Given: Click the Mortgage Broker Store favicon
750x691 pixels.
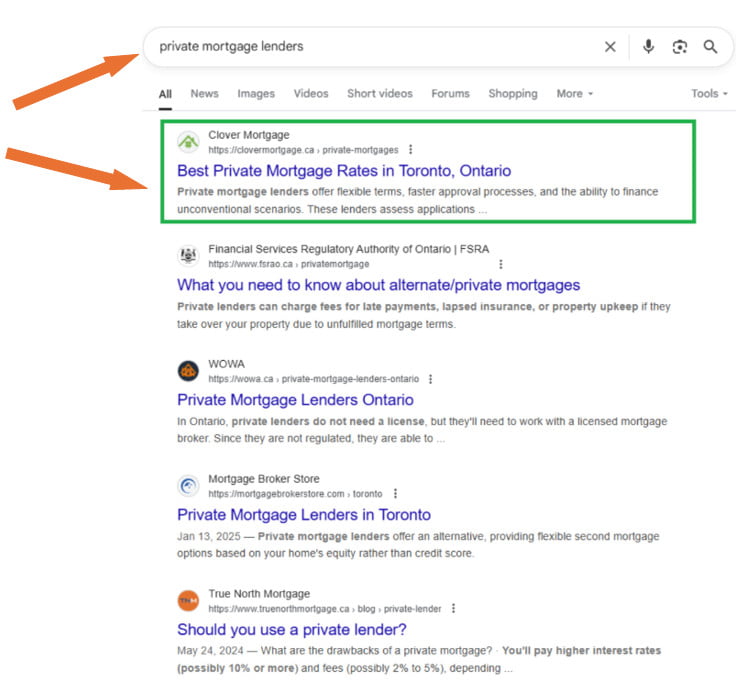Looking at the screenshot, I should coord(188,486).
